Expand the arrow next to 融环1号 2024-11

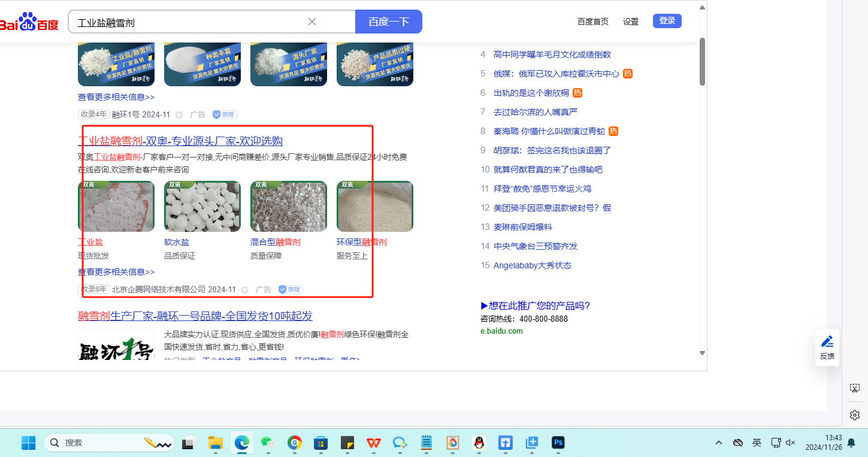click(179, 115)
